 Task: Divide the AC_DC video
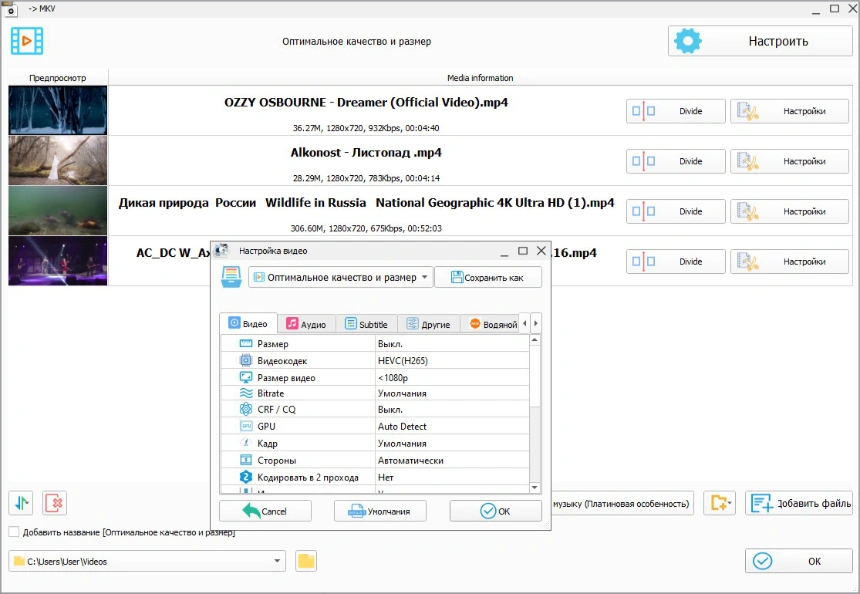tap(676, 262)
